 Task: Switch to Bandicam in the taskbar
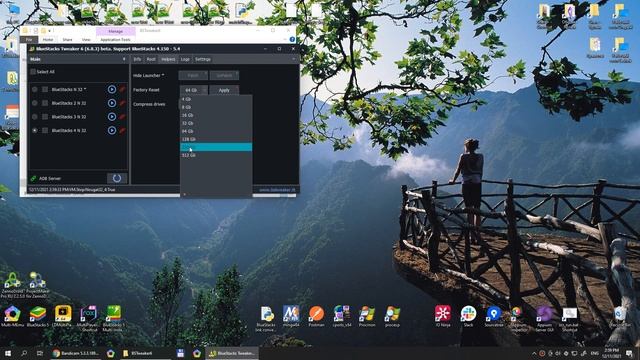tap(76, 353)
